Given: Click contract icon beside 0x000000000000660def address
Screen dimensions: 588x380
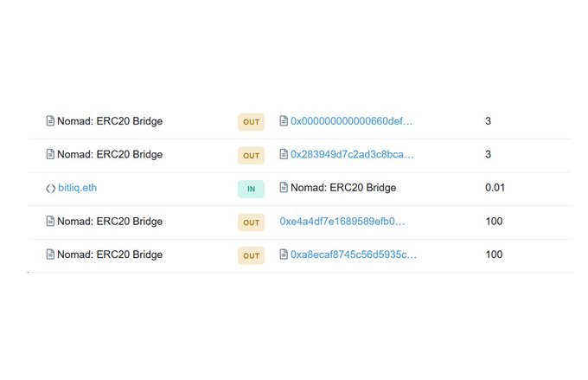Looking at the screenshot, I should coord(284,121).
